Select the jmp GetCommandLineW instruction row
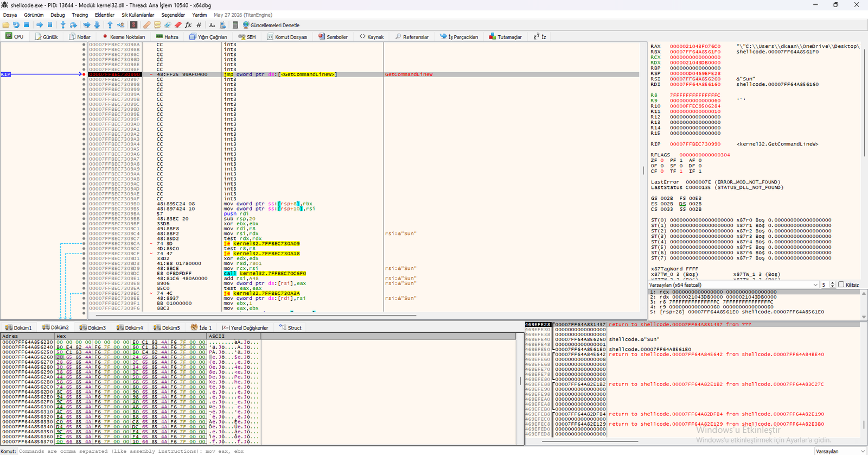The image size is (868, 455). (x=363, y=74)
